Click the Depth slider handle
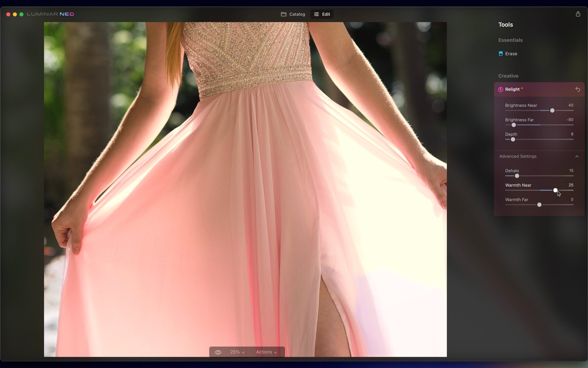This screenshot has height=368, width=588. click(x=513, y=140)
